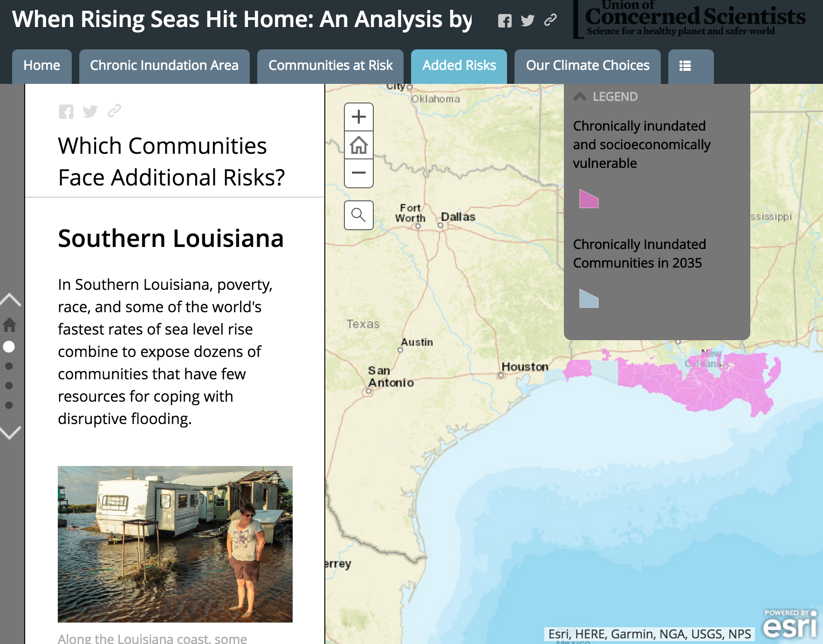Image resolution: width=823 pixels, height=644 pixels.
Task: Open the map address search
Action: pyautogui.click(x=359, y=215)
